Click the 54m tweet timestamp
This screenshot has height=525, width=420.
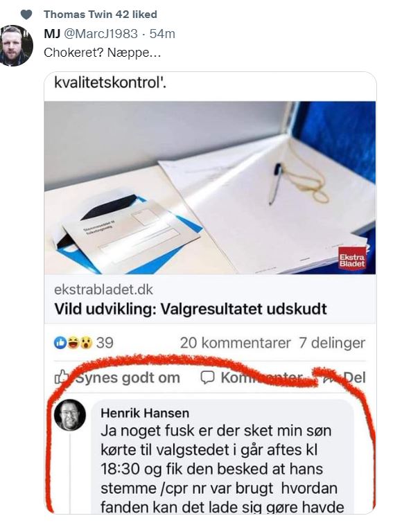(162, 34)
